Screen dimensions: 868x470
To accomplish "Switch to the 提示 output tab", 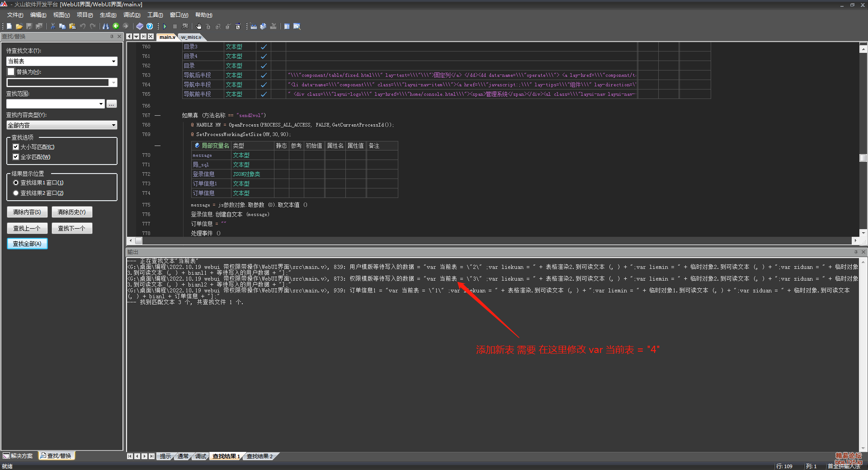I will [165, 456].
